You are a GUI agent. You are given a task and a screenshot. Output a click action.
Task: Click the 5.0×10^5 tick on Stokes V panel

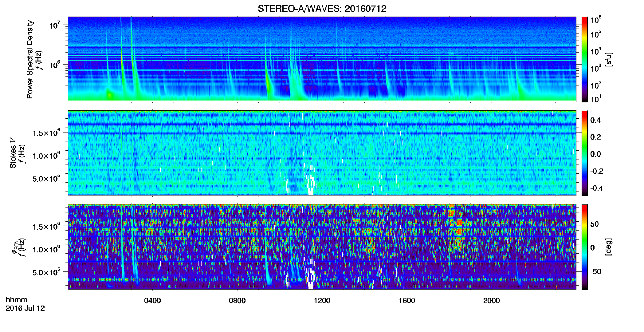(46, 178)
